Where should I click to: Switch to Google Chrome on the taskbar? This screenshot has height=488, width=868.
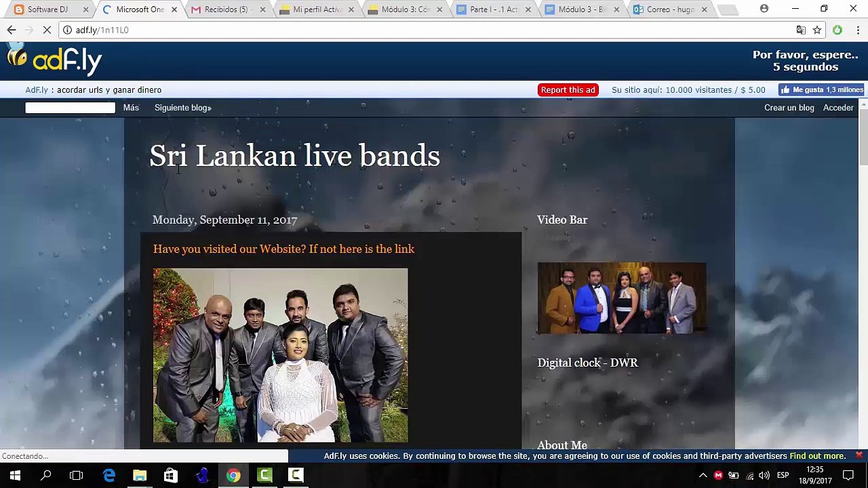coord(233,475)
